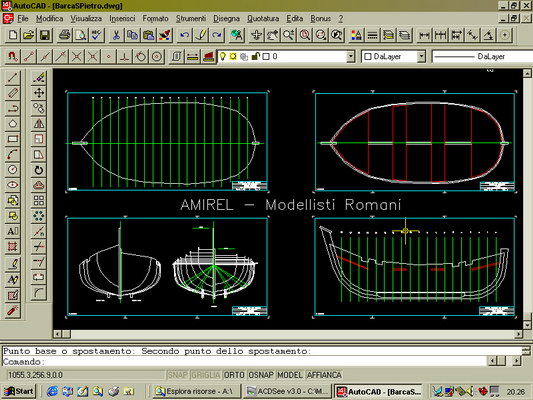This screenshot has height=400, width=533.
Task: Undo the last action
Action: (x=185, y=35)
